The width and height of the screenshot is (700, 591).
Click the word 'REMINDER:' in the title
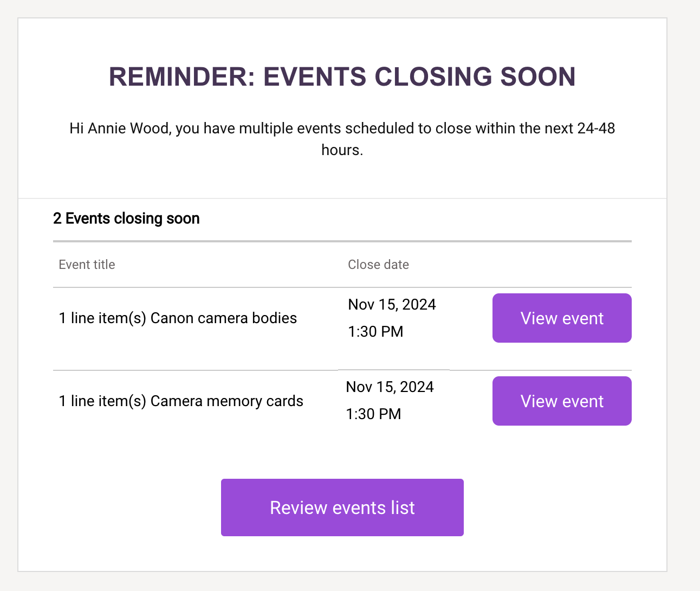[x=182, y=76]
